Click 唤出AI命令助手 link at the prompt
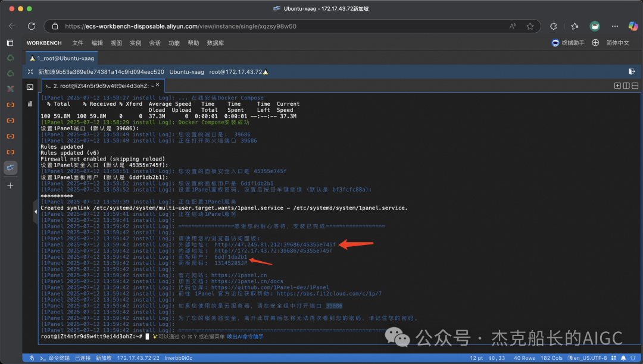 point(245,337)
